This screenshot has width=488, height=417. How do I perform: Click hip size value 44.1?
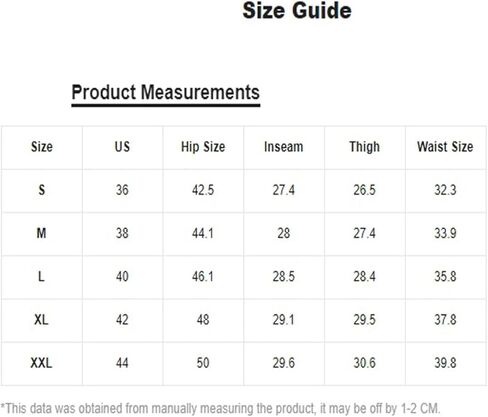(x=203, y=233)
